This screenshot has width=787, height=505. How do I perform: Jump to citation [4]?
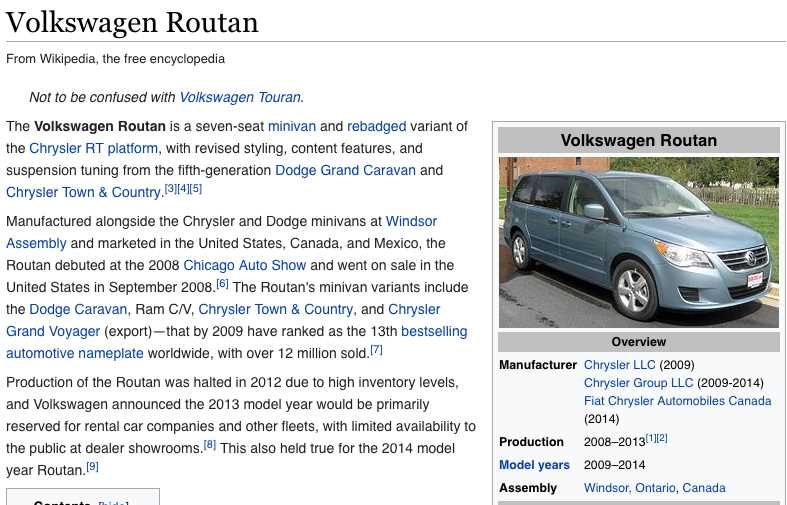pos(183,189)
